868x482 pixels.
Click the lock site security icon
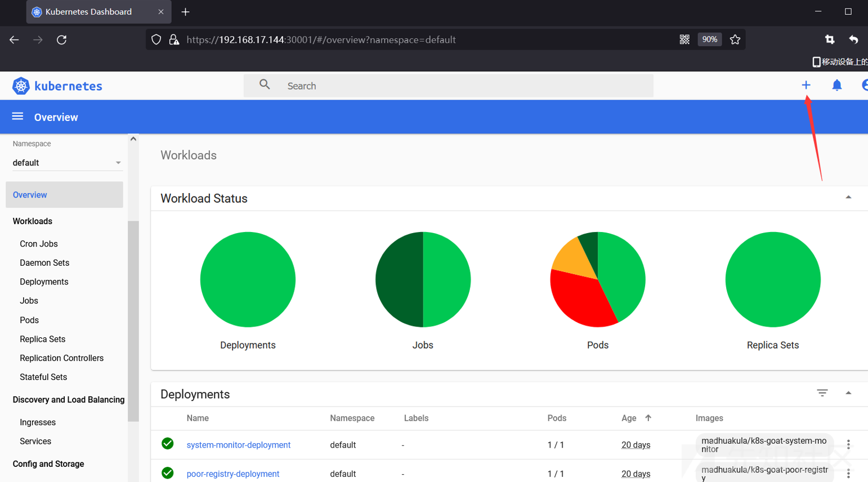174,39
